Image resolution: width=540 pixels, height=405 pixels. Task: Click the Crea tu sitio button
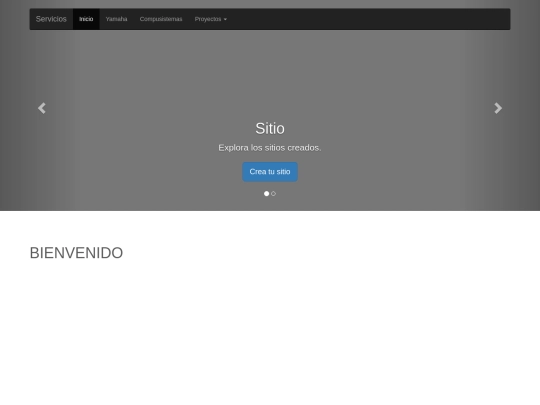coord(270,172)
